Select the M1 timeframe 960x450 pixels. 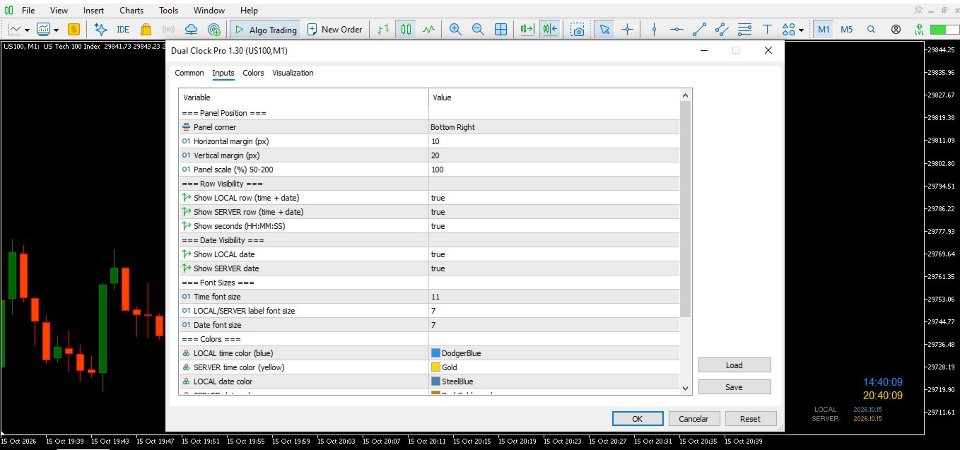pos(823,29)
